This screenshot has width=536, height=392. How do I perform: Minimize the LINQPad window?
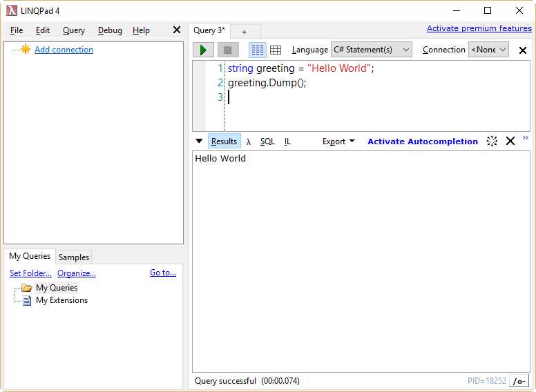point(457,10)
